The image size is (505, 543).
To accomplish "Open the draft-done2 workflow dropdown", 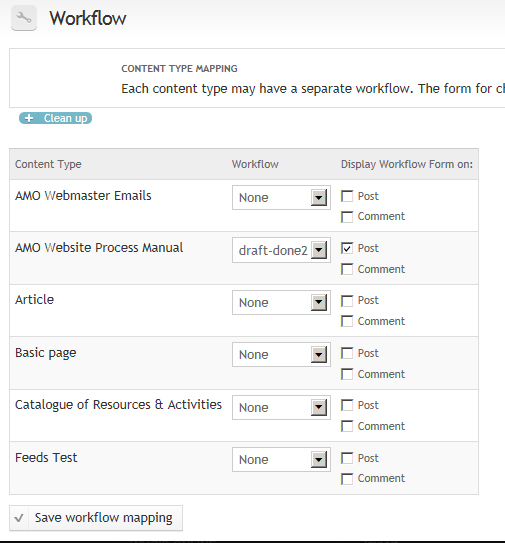I will (x=281, y=250).
